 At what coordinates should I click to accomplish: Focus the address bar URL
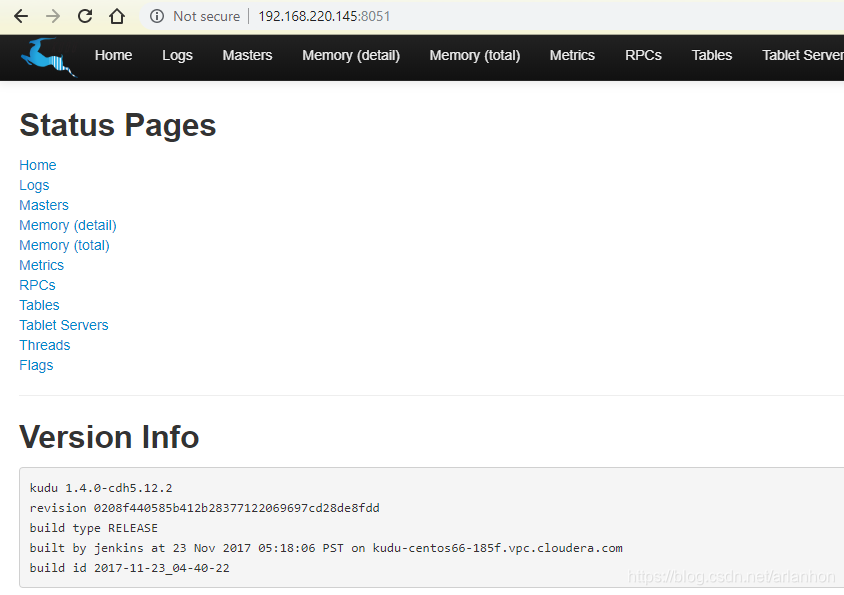tap(324, 16)
